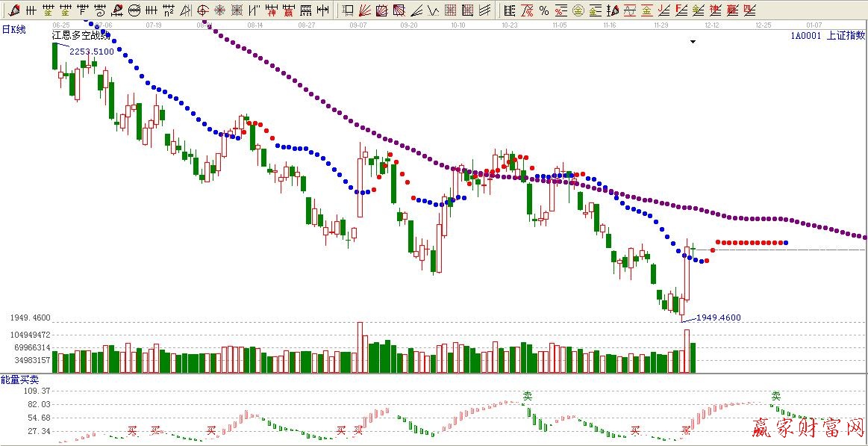Click the 能量买卖 indicator panel label

19,380
